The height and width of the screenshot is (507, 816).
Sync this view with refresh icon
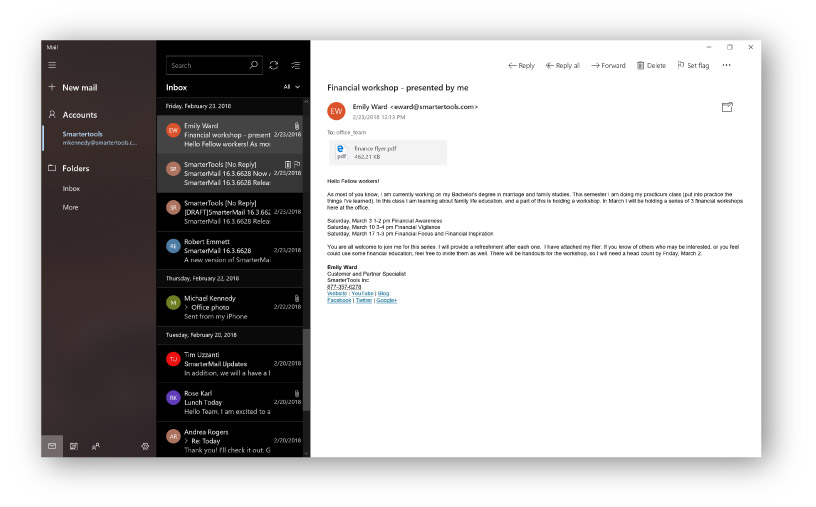tap(274, 65)
